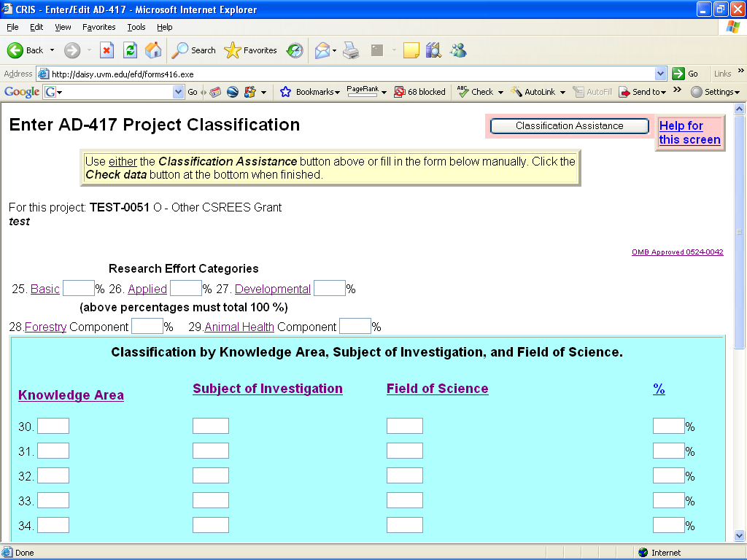Open the Help for this screen link
The height and width of the screenshot is (560, 747).
click(689, 133)
